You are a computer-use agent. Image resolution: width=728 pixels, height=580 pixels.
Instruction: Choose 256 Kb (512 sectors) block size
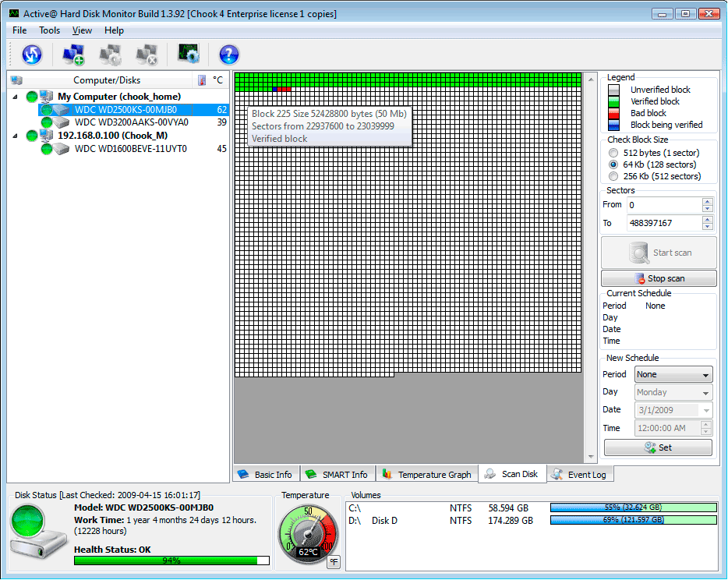tap(613, 176)
